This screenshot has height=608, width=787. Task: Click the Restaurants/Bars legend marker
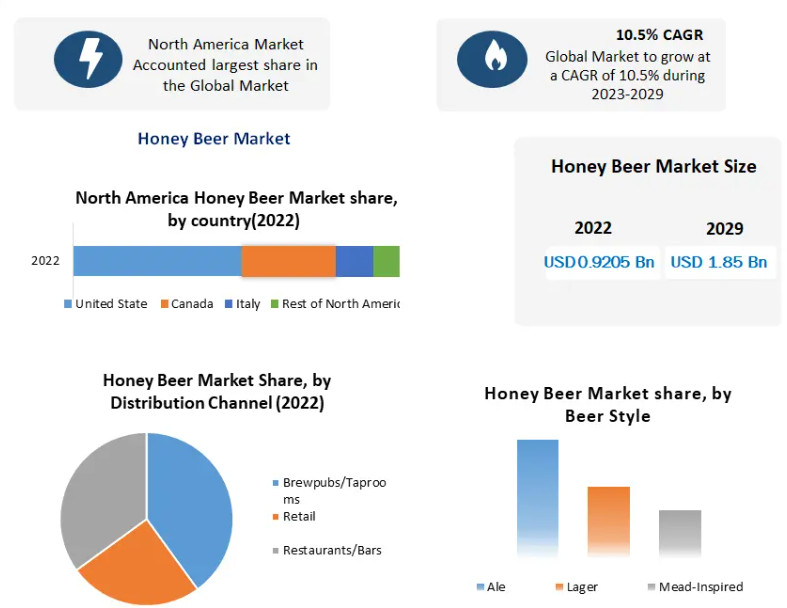pyautogui.click(x=276, y=551)
